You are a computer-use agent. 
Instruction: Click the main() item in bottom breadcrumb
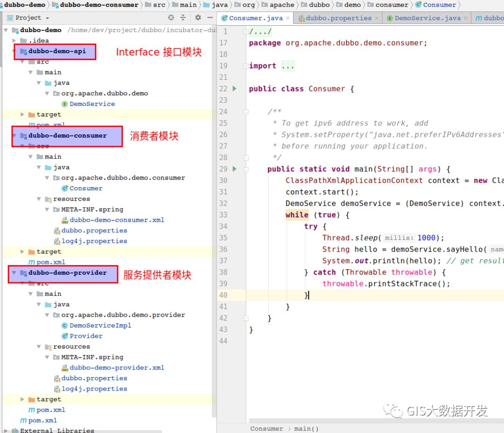pos(306,428)
